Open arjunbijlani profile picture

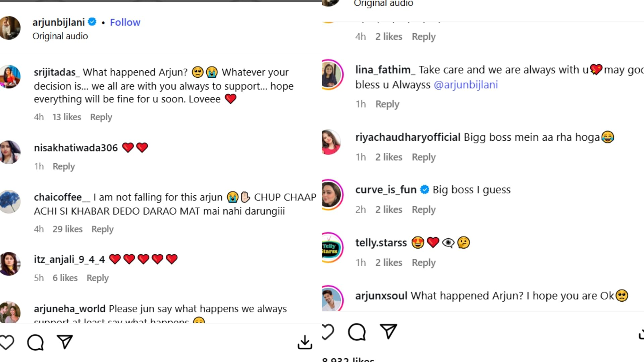coord(10,28)
